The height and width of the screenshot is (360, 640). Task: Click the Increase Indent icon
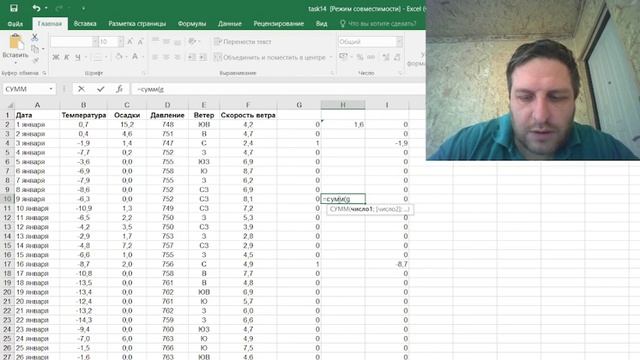[203, 57]
